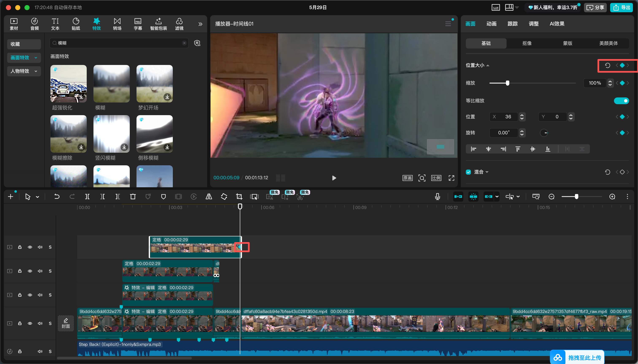Toggle the 等比缩放 switch
This screenshot has width=638, height=364.
pos(622,101)
